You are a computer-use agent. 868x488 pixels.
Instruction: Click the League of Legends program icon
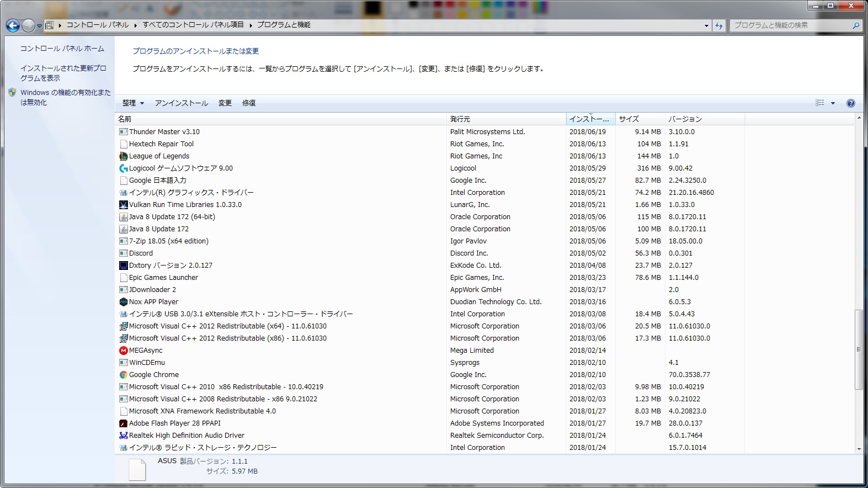pyautogui.click(x=124, y=156)
